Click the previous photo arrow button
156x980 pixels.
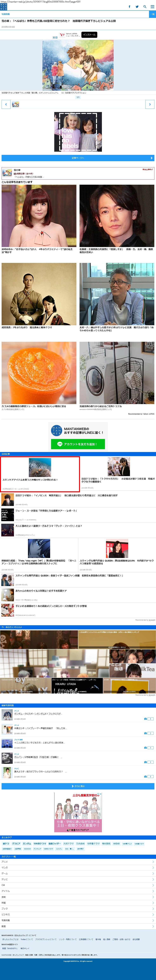(x=6, y=104)
